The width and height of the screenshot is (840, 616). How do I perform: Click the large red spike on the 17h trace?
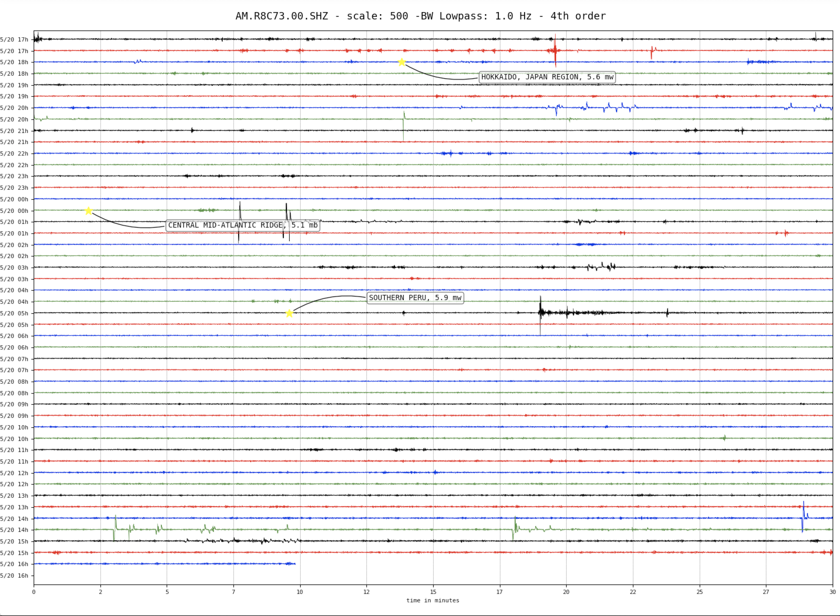(555, 51)
